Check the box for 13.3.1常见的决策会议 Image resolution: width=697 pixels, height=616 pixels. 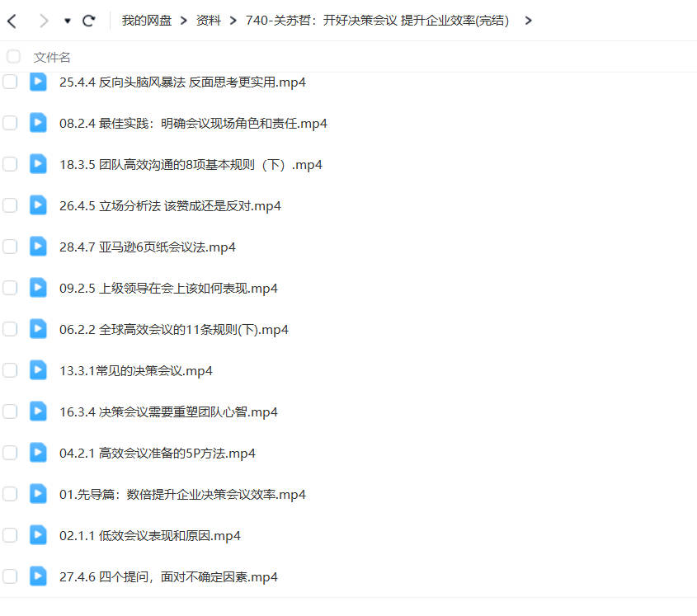[10, 370]
